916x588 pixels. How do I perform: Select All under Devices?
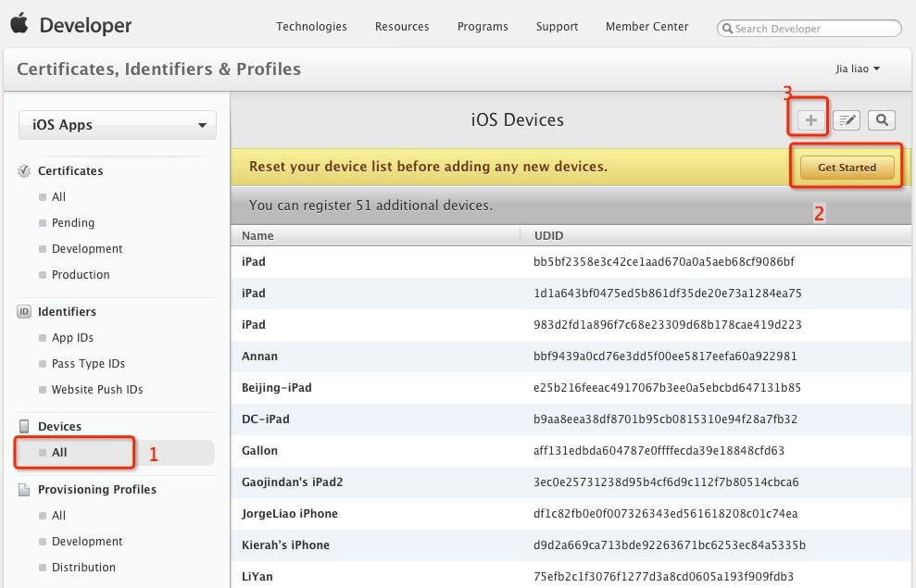tap(116, 453)
